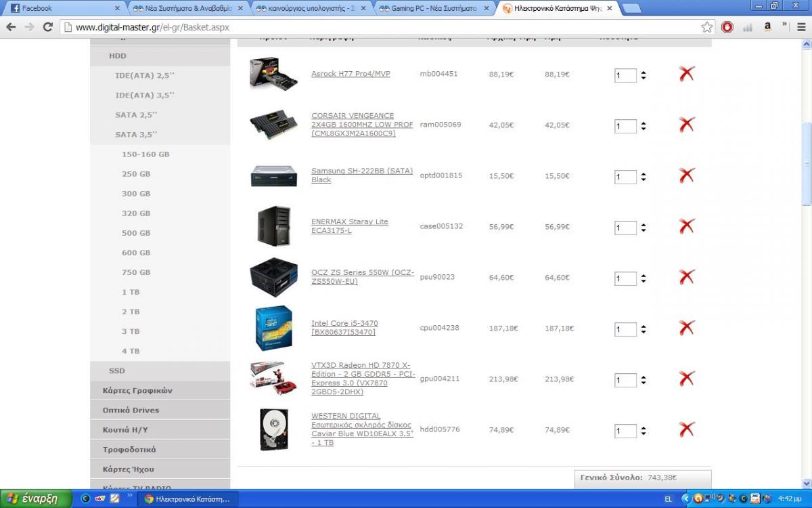Remove OCZ ZS Series 550W from basket

pyautogui.click(x=687, y=277)
